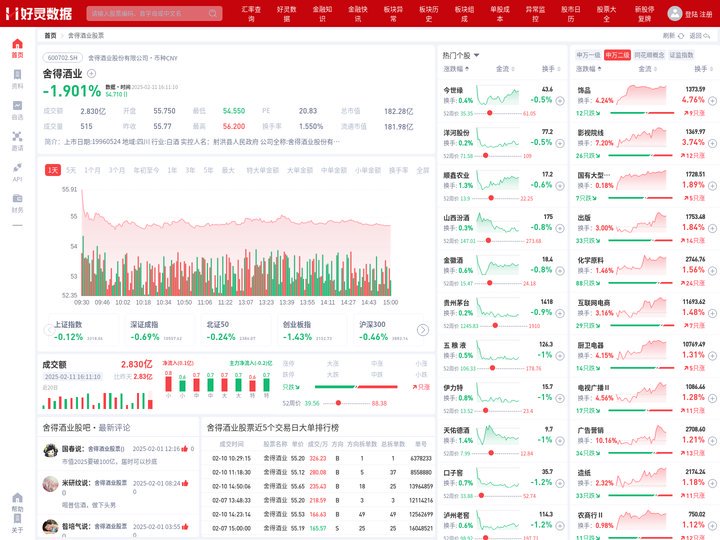Add 出版 sector using its plus icon

pos(712,228)
